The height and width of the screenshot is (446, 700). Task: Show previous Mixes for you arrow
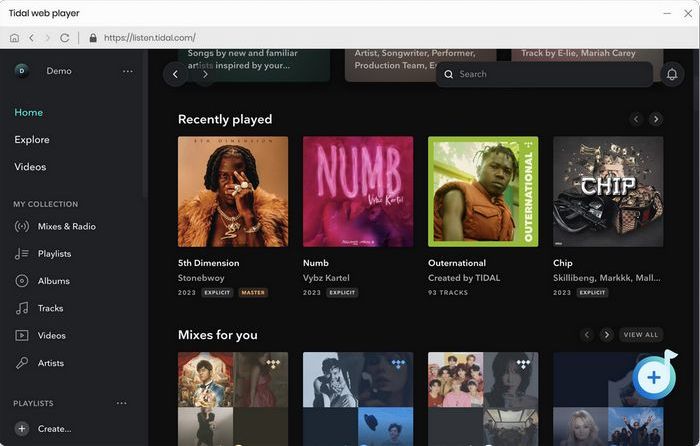pos(587,335)
